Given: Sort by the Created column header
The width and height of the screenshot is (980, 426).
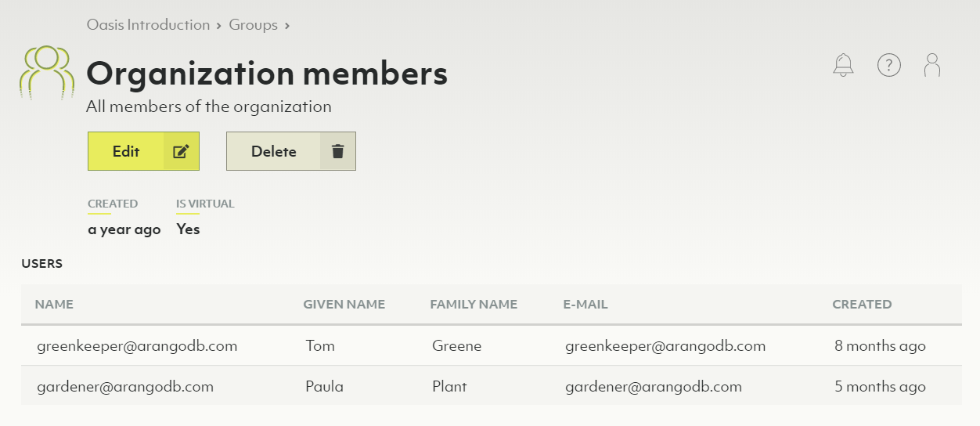Looking at the screenshot, I should pyautogui.click(x=862, y=305).
